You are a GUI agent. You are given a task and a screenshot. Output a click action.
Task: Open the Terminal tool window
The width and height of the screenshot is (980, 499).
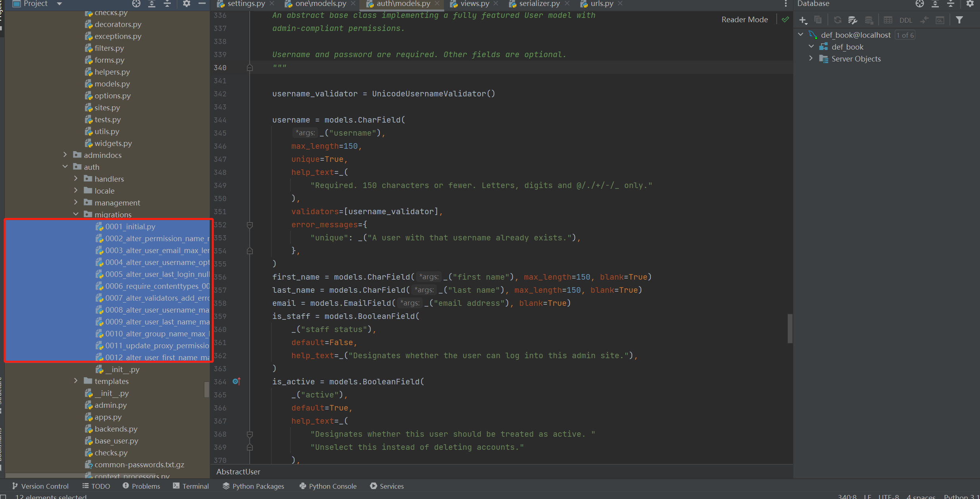tap(191, 486)
